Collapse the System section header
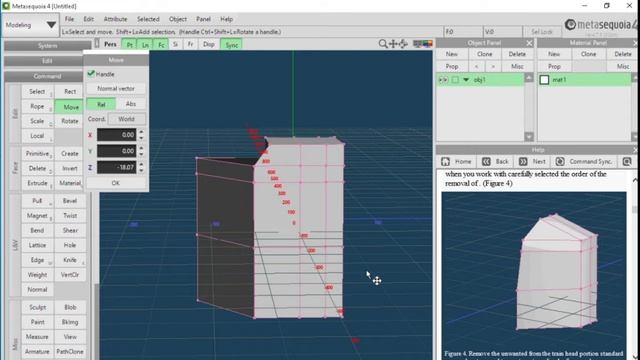 tap(47, 46)
